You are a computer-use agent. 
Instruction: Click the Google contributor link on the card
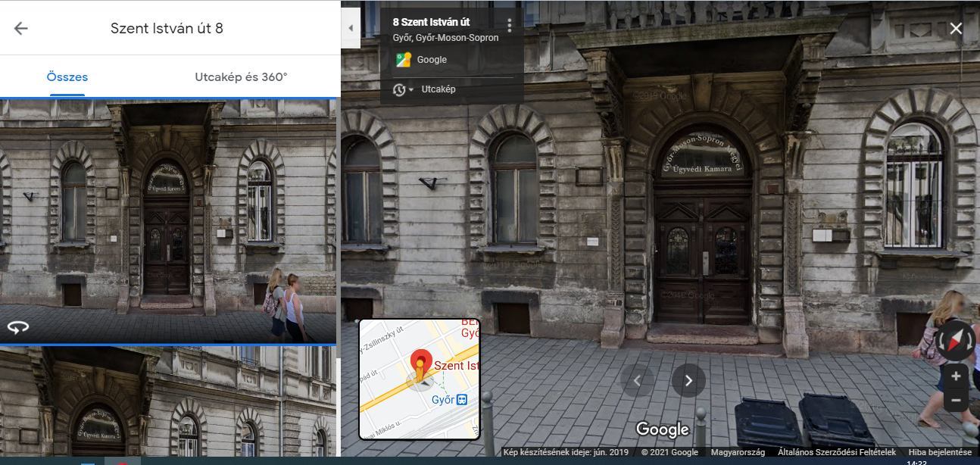point(432,60)
